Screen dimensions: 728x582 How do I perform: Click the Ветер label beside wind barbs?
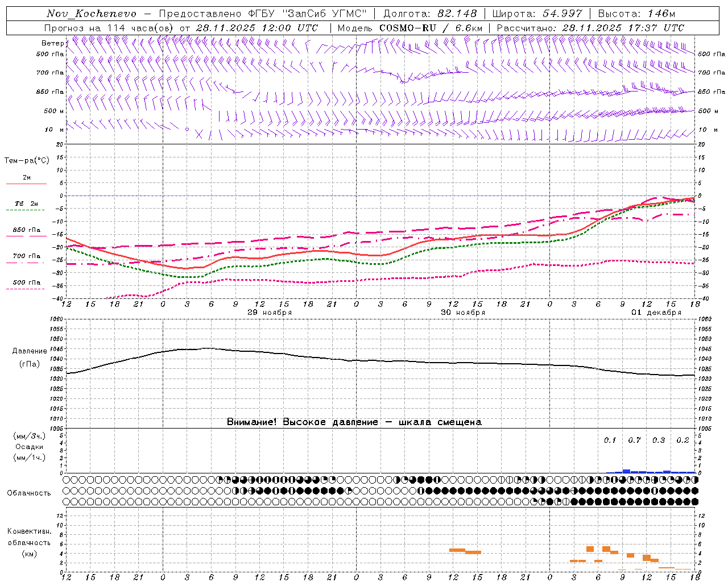click(52, 43)
